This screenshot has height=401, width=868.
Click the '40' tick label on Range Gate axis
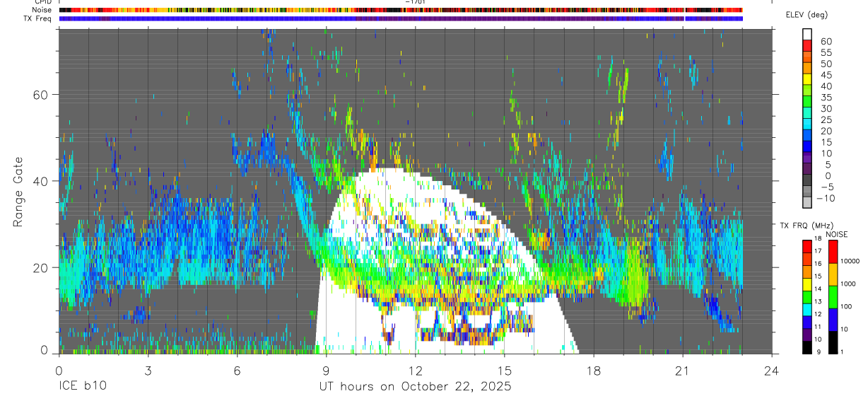pos(40,181)
